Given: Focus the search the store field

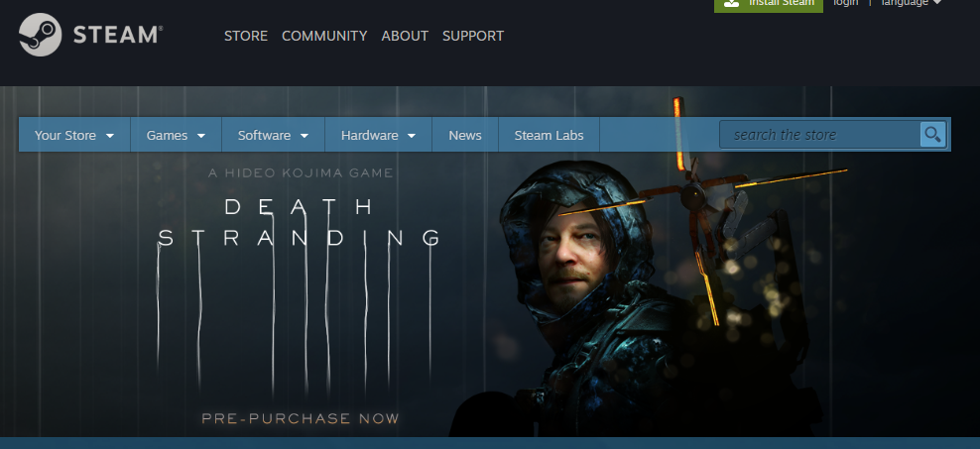Looking at the screenshot, I should 819,135.
